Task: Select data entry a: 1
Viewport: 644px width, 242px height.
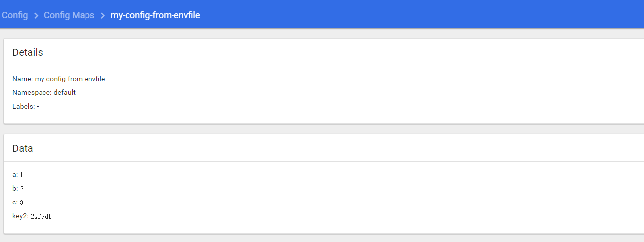Action: coord(18,175)
